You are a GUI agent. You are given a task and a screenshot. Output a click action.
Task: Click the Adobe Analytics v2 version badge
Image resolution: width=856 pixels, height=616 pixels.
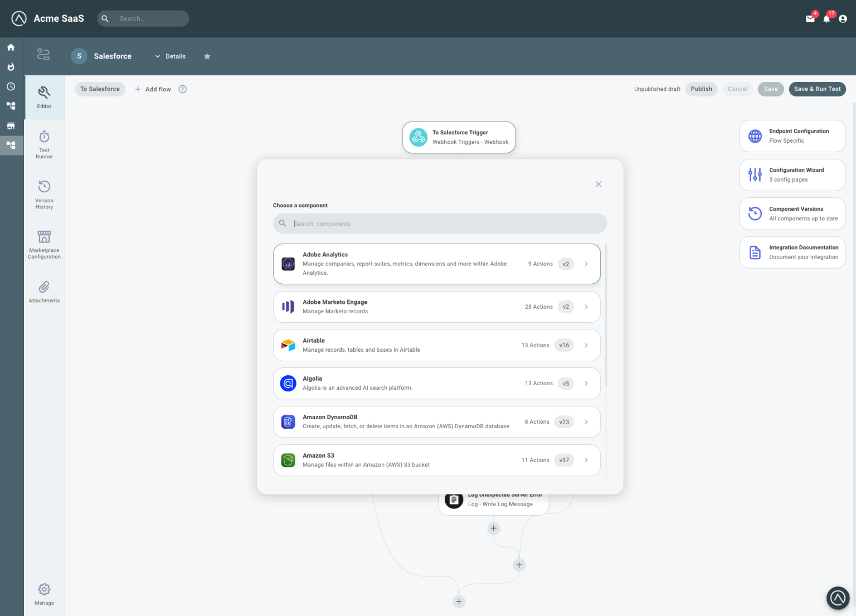[x=566, y=264]
